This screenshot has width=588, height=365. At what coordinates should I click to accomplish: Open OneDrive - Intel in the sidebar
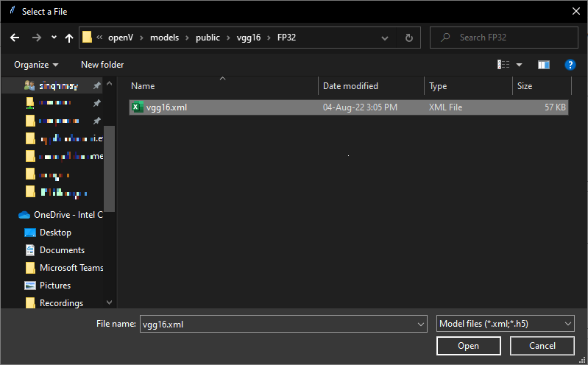(68, 215)
